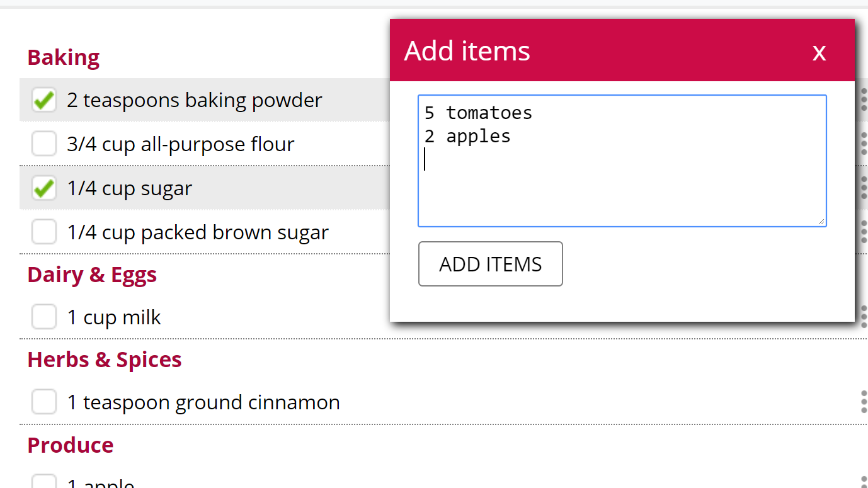Open options menu for 1 cup milk

tap(864, 317)
